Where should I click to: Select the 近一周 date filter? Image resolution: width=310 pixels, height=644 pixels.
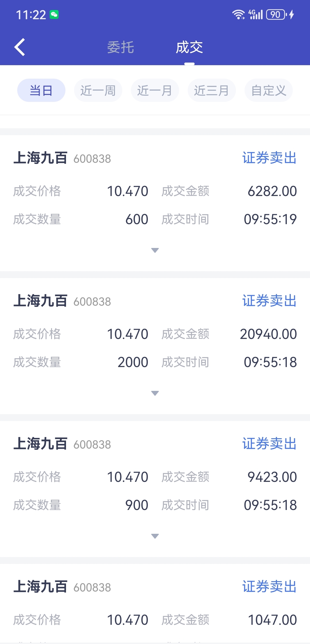click(x=98, y=90)
